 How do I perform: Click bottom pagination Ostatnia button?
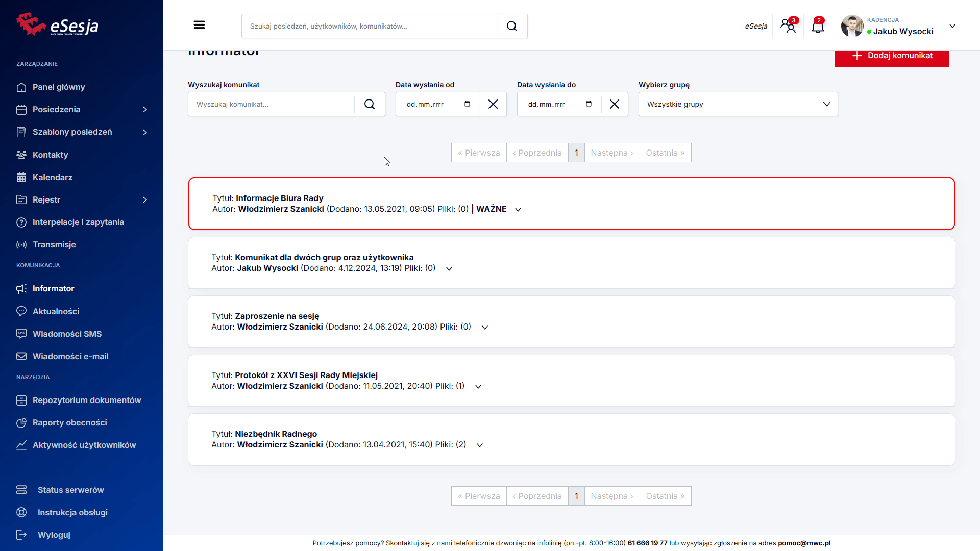[666, 496]
